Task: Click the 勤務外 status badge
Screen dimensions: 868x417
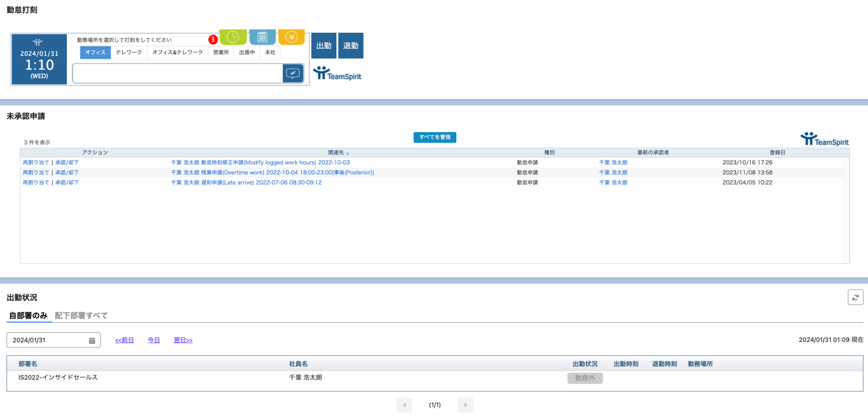Action: pyautogui.click(x=585, y=378)
